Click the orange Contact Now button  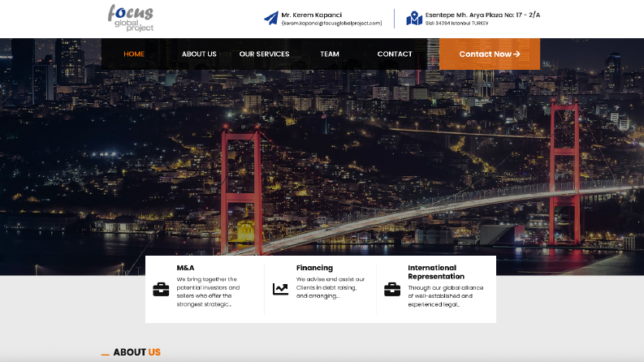pos(490,54)
